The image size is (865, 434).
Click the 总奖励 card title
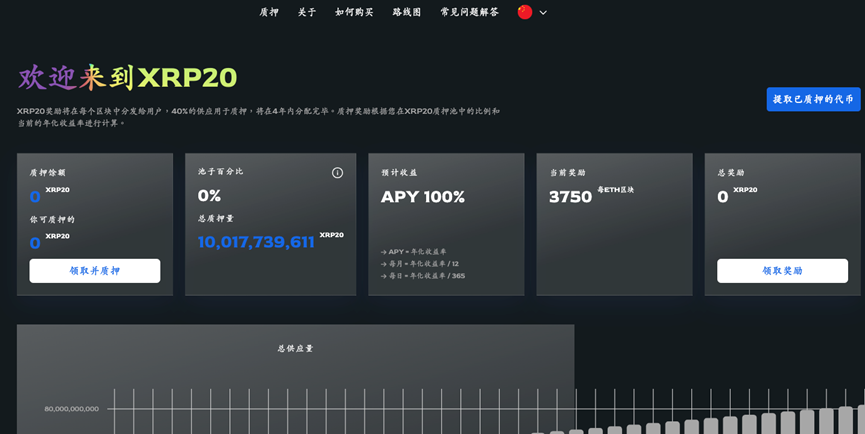pyautogui.click(x=731, y=173)
